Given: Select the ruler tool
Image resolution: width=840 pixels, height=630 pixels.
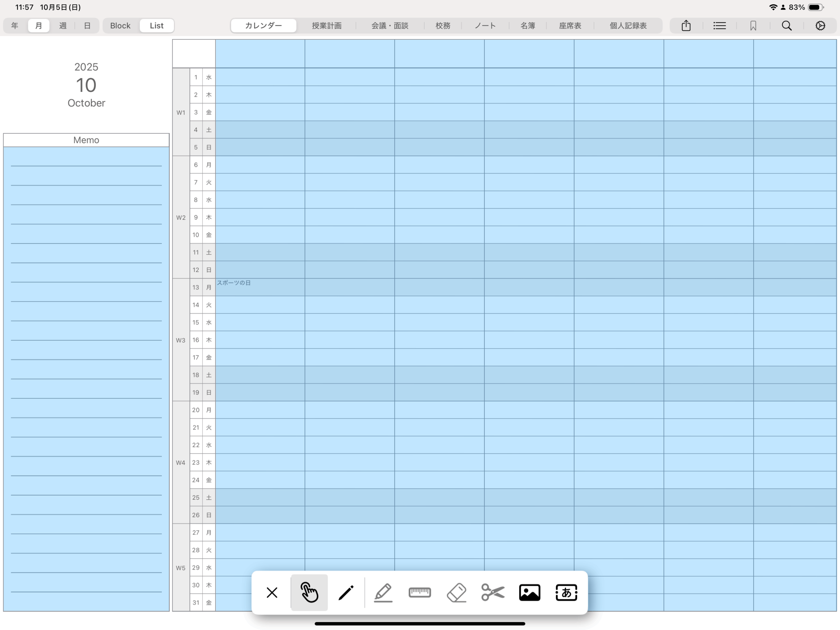Looking at the screenshot, I should pyautogui.click(x=420, y=592).
